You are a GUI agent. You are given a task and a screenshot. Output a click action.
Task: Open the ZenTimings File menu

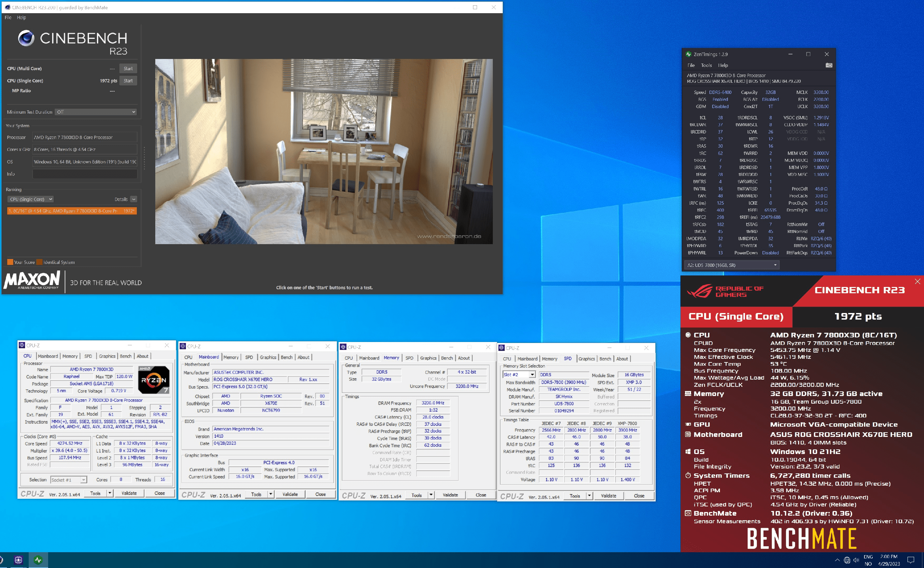click(x=691, y=65)
